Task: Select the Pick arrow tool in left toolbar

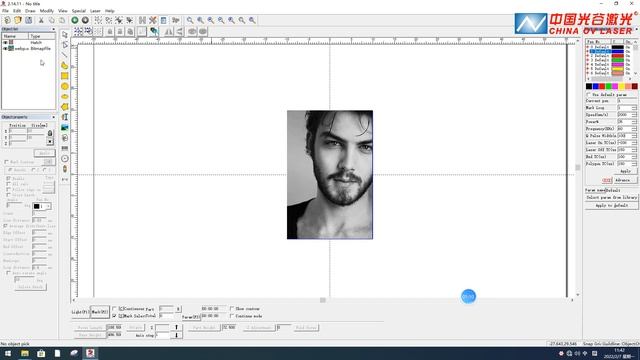Action: point(64,35)
